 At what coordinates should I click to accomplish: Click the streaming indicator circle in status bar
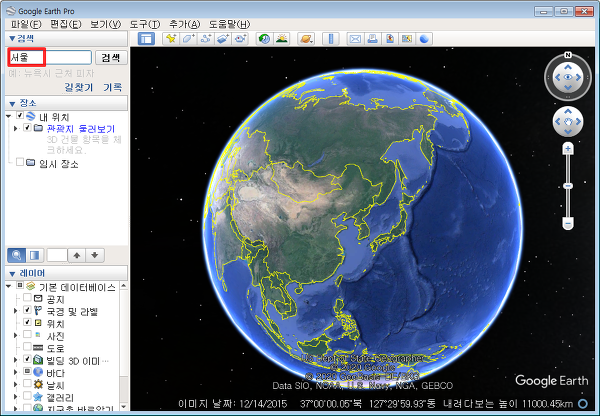(583, 403)
